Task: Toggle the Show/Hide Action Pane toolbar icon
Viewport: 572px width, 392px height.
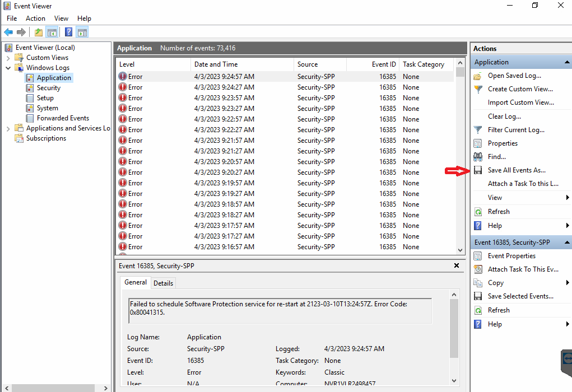Action: click(82, 32)
